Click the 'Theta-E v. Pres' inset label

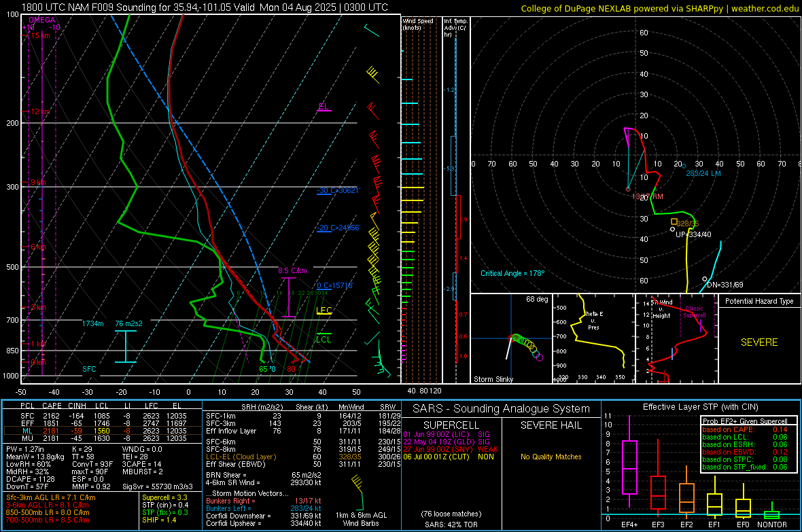(594, 321)
